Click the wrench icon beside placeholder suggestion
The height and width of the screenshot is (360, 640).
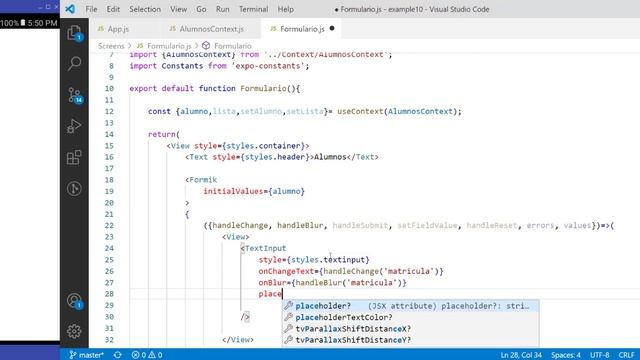coord(289,306)
